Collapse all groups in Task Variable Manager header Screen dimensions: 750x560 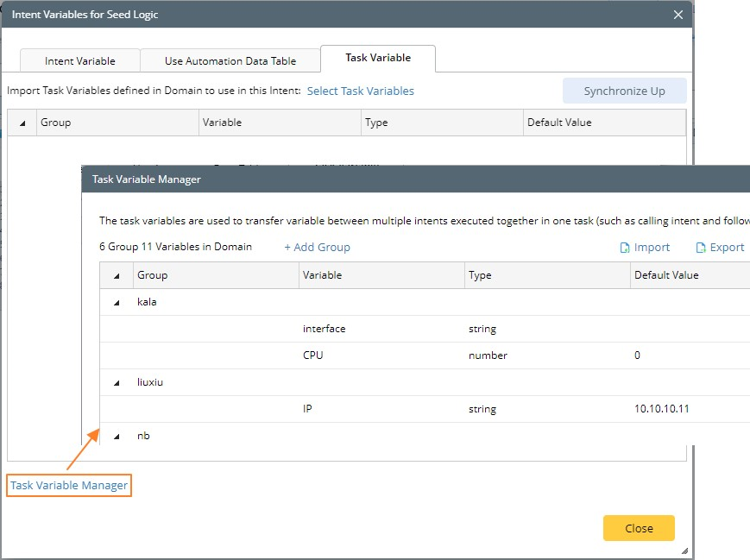(x=117, y=276)
